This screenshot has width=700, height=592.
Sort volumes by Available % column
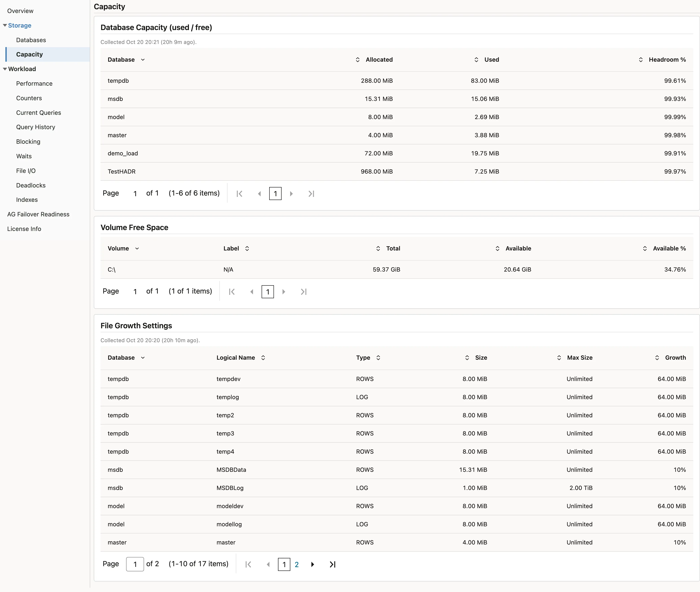[645, 249]
